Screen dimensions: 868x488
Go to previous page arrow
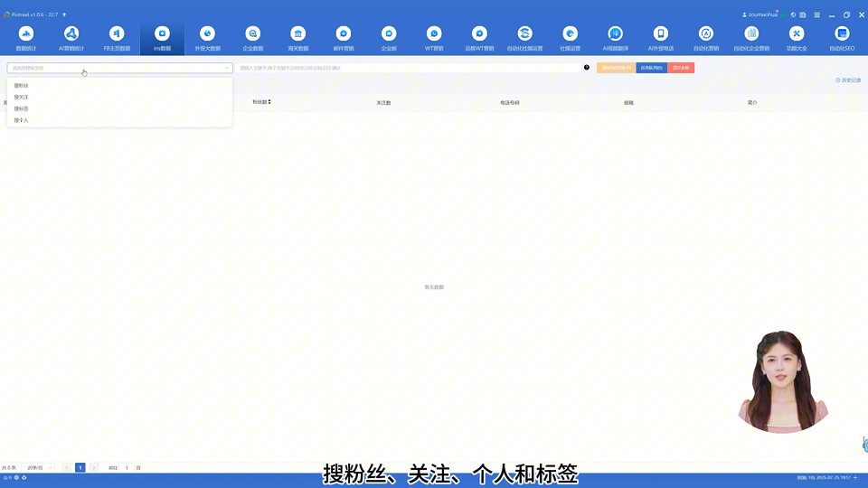(x=66, y=467)
